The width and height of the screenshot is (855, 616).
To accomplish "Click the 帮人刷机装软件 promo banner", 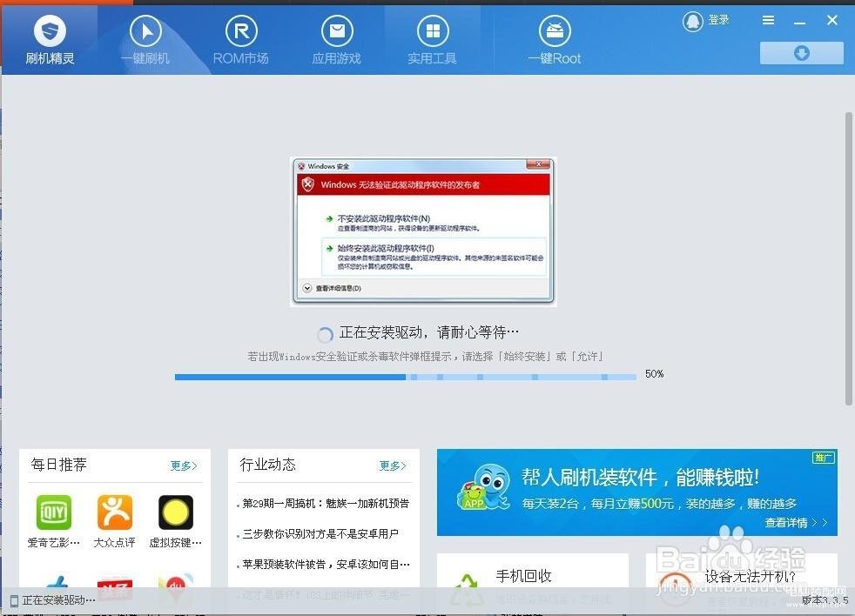I will pos(636,492).
